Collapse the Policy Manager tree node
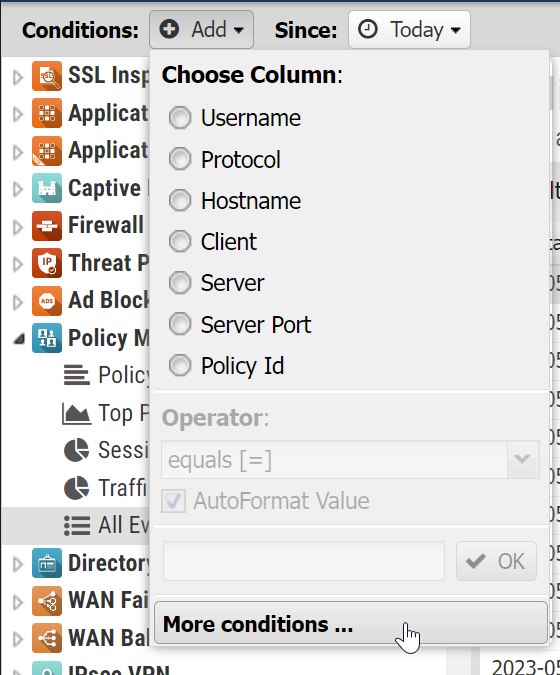 click(x=18, y=339)
